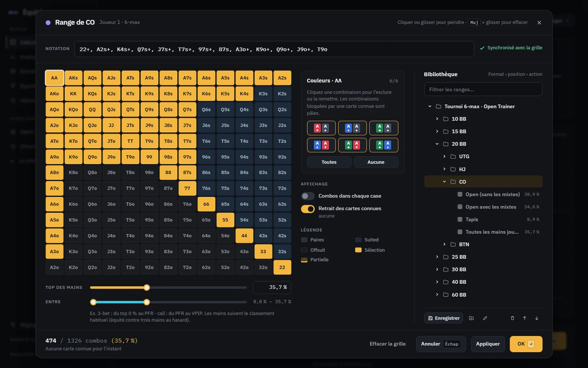Enable 'Combos dans chaque case' switch
Viewport: 588px width, 368px height.
pyautogui.click(x=308, y=196)
